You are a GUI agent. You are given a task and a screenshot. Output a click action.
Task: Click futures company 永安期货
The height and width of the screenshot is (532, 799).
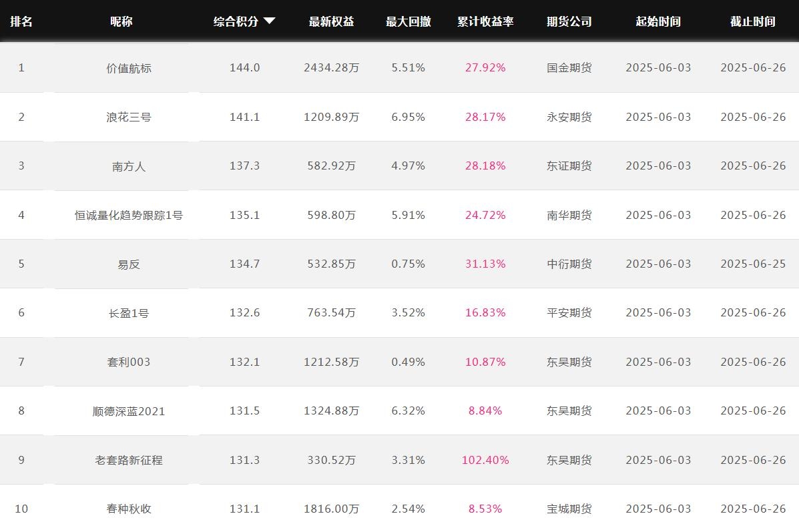[569, 117]
